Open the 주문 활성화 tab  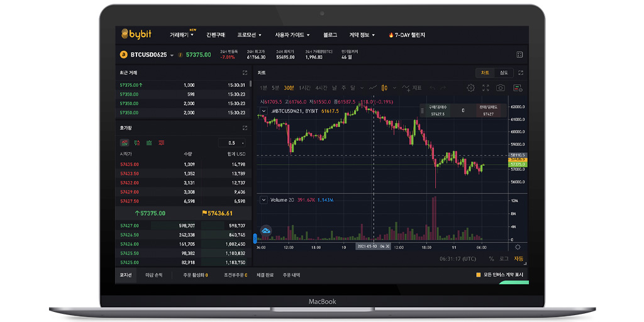pyautogui.click(x=196, y=275)
